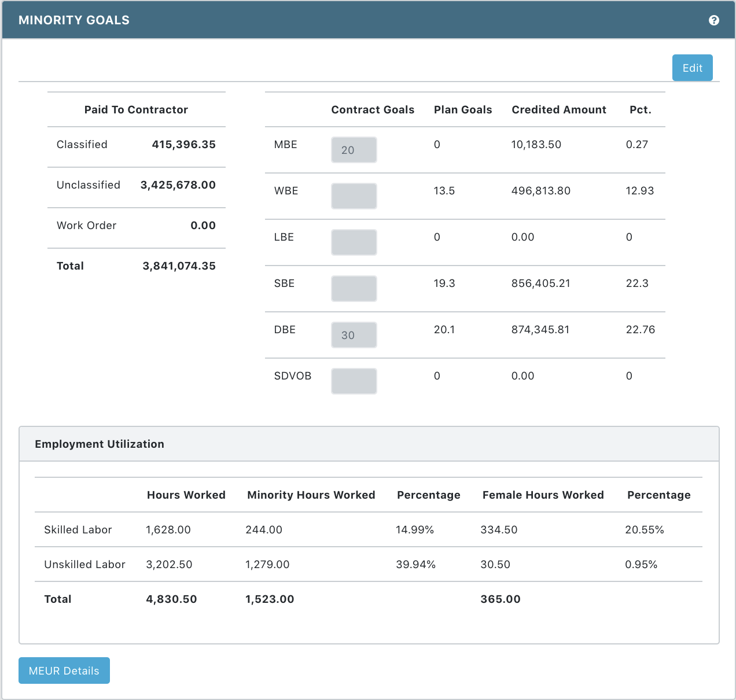Click the Work Order row label

(86, 226)
